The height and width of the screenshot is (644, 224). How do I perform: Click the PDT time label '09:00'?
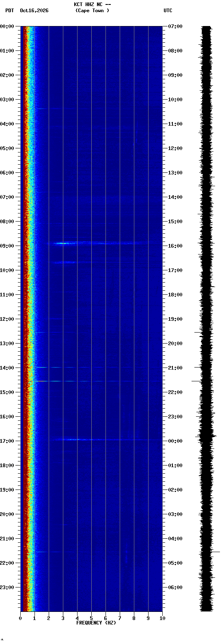click(x=7, y=246)
